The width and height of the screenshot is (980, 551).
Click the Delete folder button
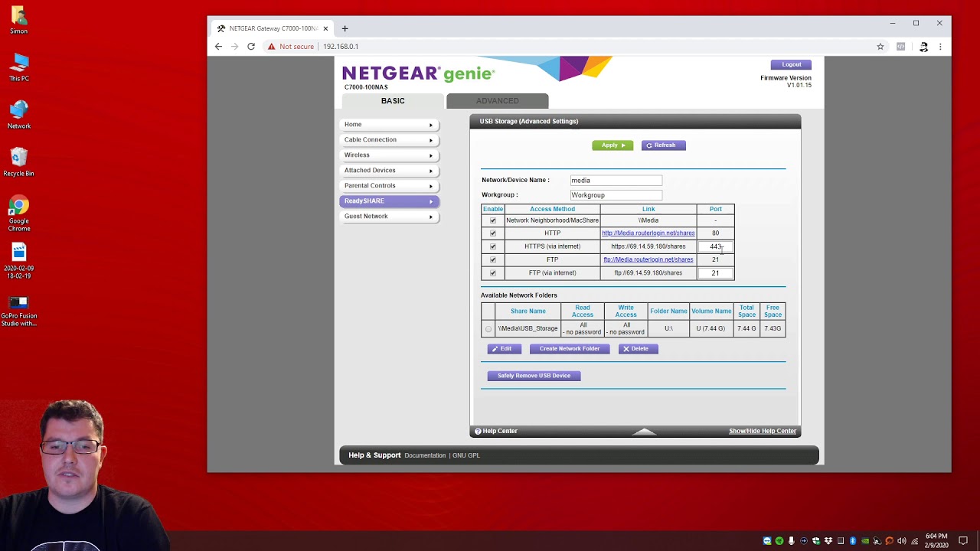point(638,349)
